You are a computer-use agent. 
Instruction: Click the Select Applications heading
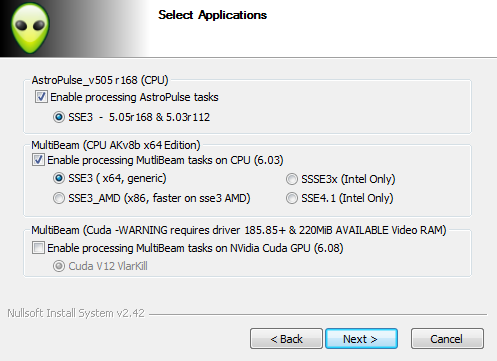pyautogui.click(x=212, y=15)
